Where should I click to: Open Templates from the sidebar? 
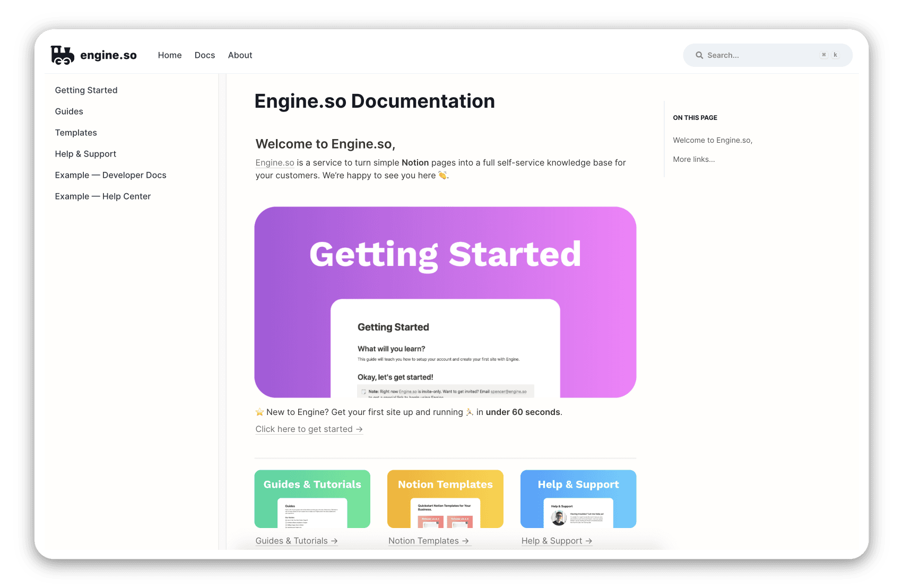pos(76,133)
